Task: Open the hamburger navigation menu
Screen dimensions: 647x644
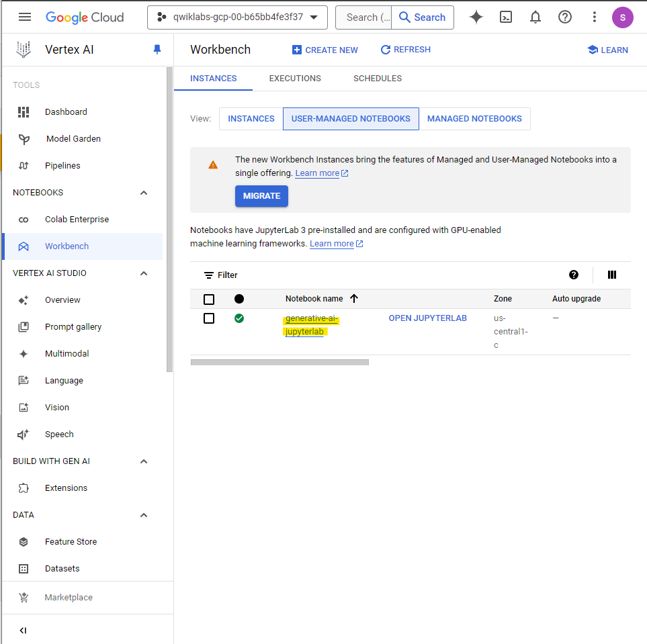Action: 25,17
